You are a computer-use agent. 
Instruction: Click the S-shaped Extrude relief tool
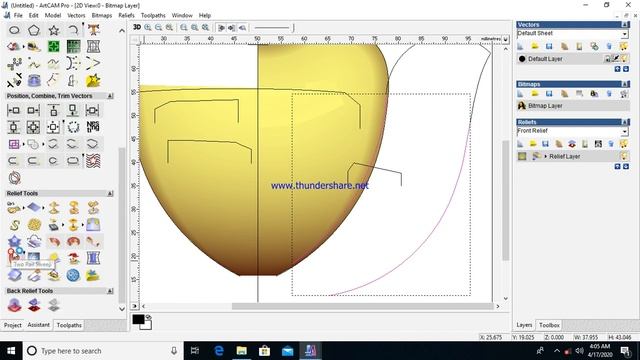pyautogui.click(x=14, y=224)
